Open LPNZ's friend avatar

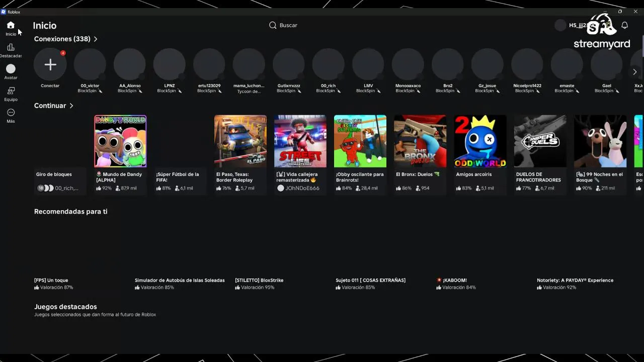(170, 64)
